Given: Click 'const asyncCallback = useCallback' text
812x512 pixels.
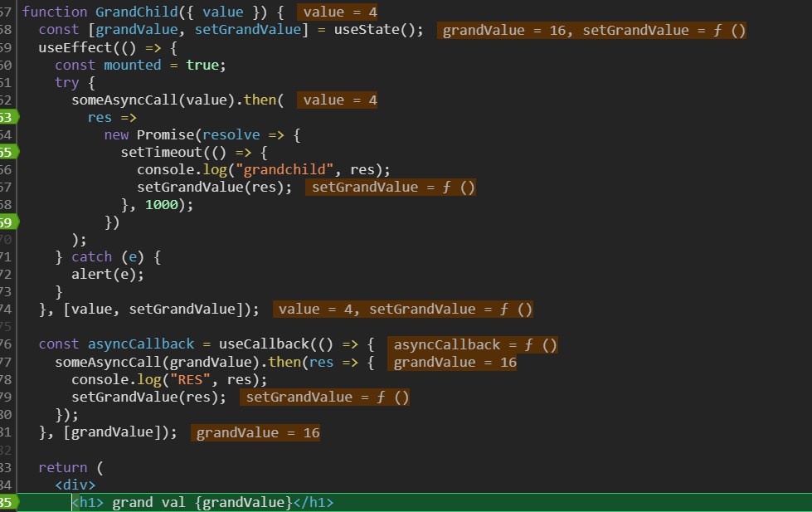Looking at the screenshot, I should click(x=173, y=344).
